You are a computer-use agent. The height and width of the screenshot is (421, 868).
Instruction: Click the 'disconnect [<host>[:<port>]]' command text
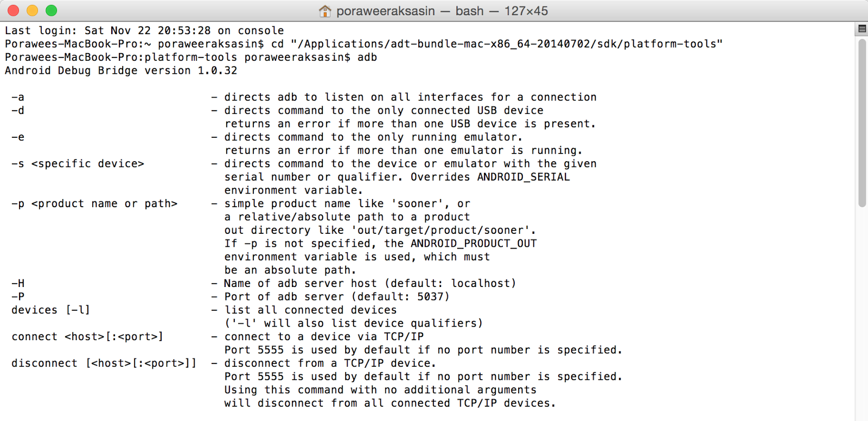click(x=104, y=363)
